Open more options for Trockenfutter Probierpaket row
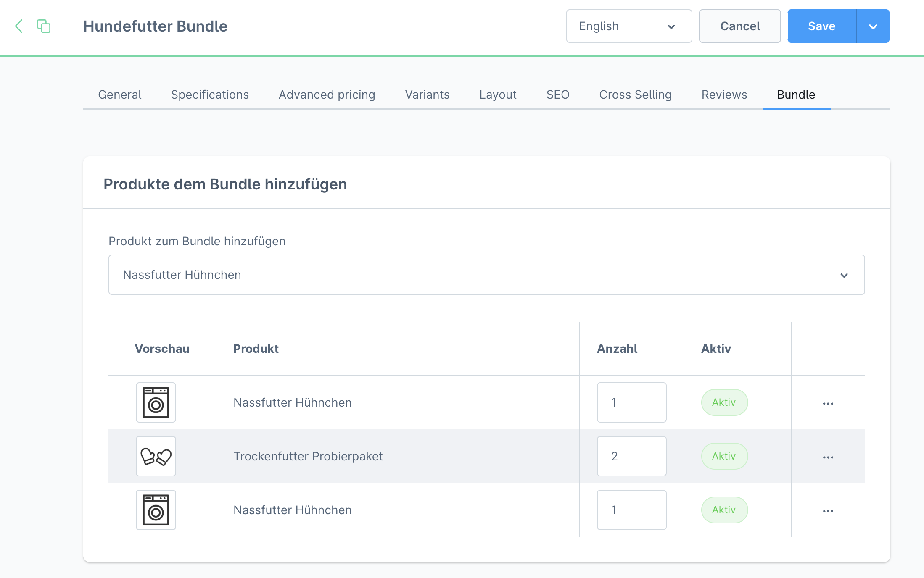This screenshot has width=924, height=578. [x=828, y=457]
